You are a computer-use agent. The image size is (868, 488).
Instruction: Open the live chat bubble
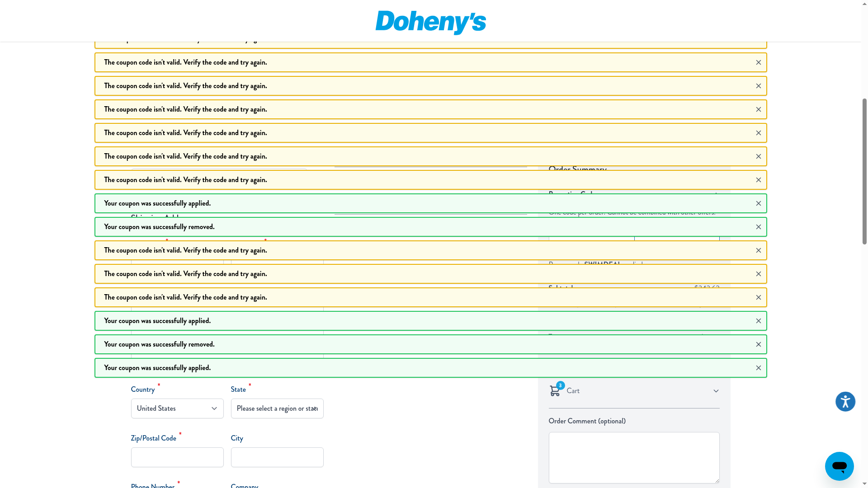[839, 466]
